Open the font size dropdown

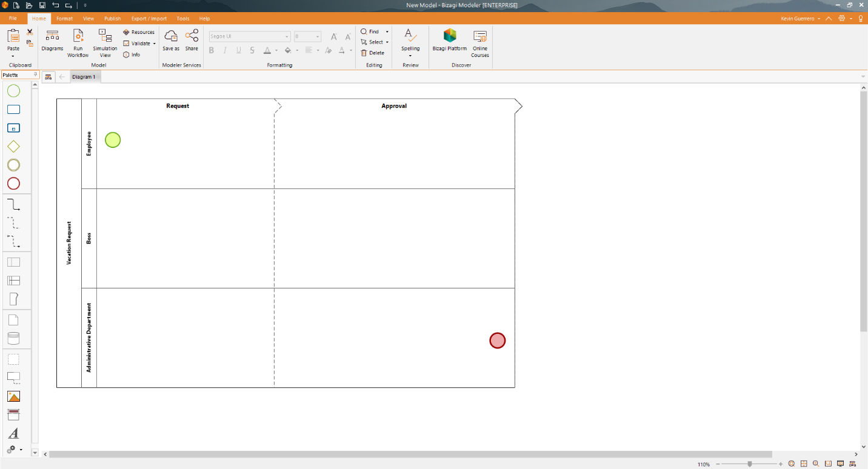point(318,36)
